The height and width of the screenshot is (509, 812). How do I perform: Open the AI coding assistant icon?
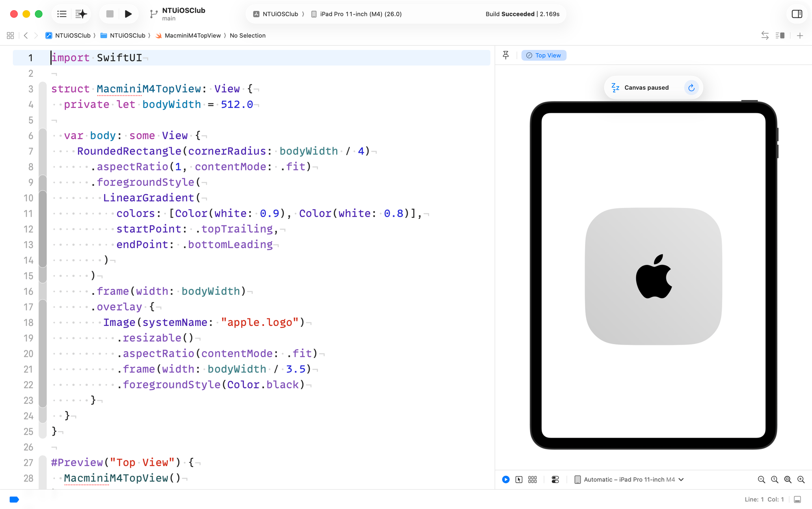coord(81,14)
